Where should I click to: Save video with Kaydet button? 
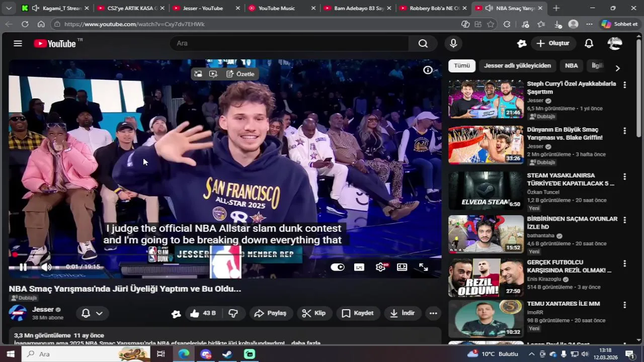(358, 313)
